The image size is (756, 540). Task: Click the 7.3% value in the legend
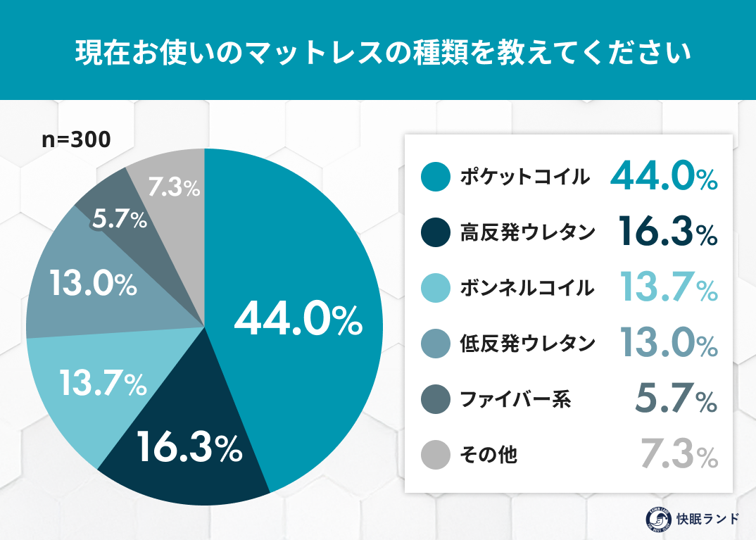[678, 455]
